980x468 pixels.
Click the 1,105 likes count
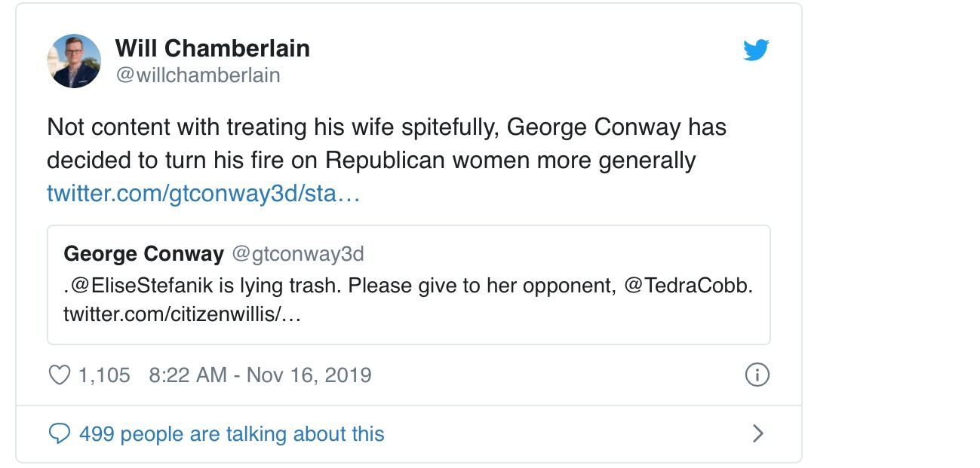pyautogui.click(x=104, y=375)
